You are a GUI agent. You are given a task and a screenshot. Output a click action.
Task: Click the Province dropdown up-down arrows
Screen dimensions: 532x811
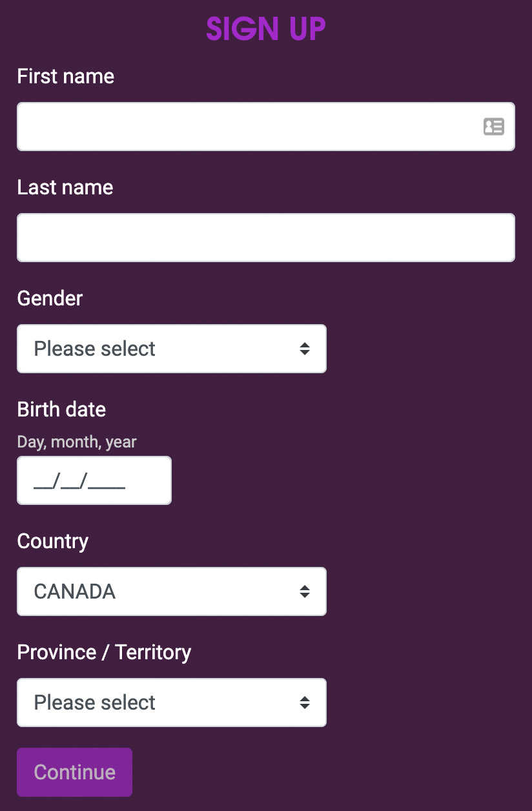coord(305,703)
